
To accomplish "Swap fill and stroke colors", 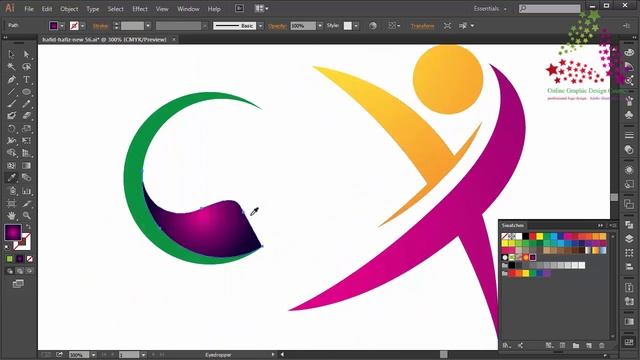I will point(28,227).
